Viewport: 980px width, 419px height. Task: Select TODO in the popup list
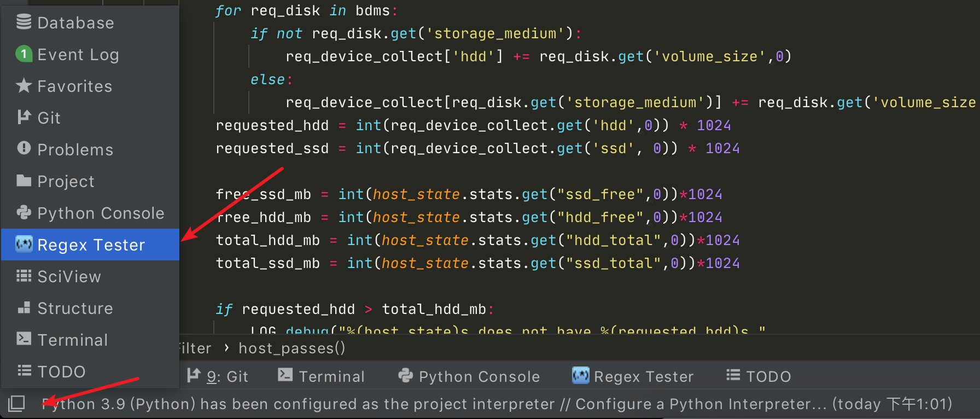(61, 372)
